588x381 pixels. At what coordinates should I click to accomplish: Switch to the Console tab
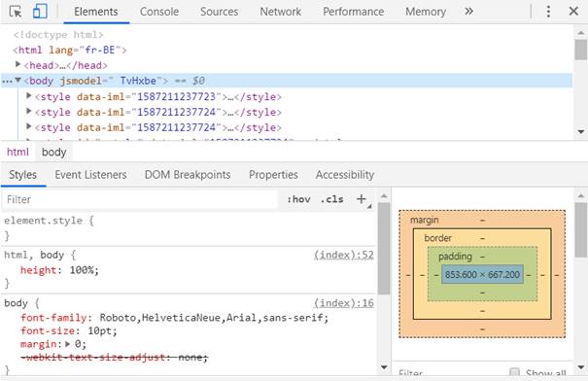(159, 12)
